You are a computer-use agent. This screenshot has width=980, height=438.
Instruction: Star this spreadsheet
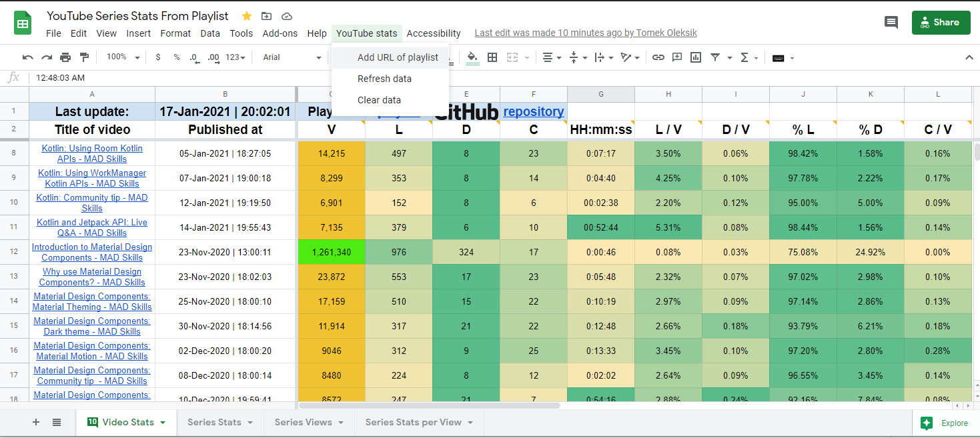(247, 16)
